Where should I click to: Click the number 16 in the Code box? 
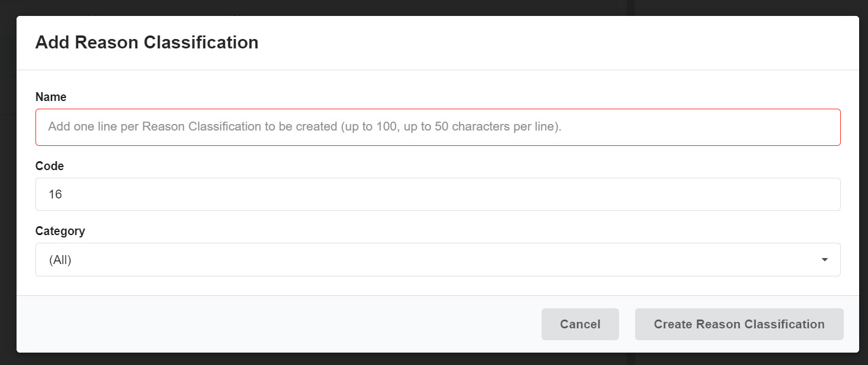[56, 194]
